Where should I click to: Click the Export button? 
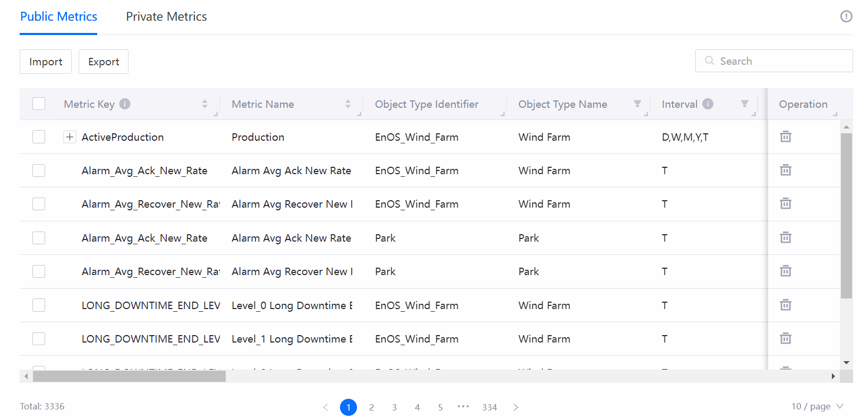pyautogui.click(x=104, y=62)
